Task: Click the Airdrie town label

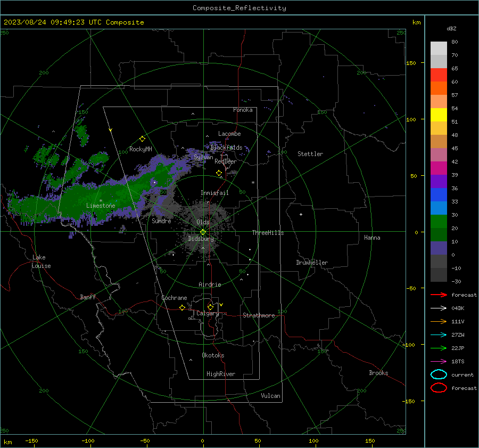Action: [x=210, y=284]
